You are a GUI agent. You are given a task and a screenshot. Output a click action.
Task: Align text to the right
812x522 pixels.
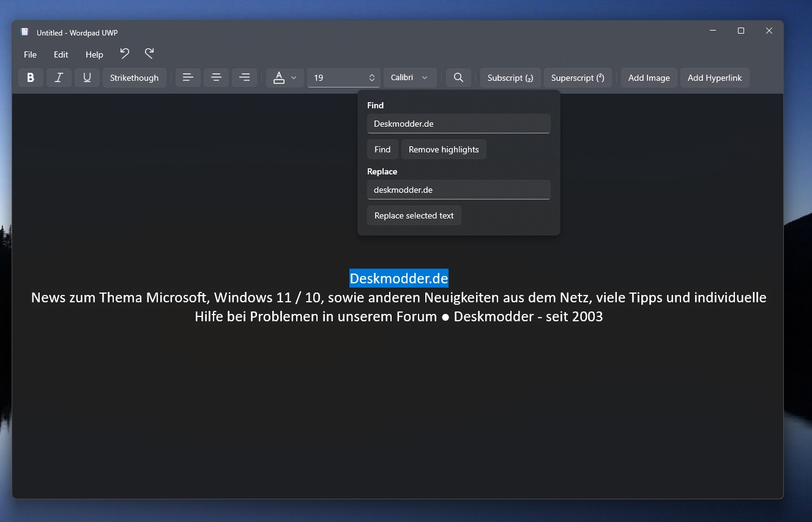click(244, 78)
